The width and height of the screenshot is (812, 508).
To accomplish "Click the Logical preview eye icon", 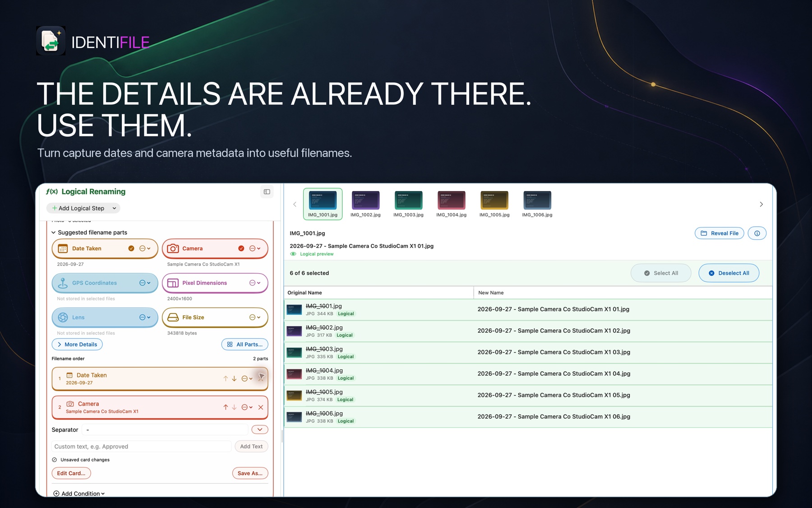I will point(293,254).
